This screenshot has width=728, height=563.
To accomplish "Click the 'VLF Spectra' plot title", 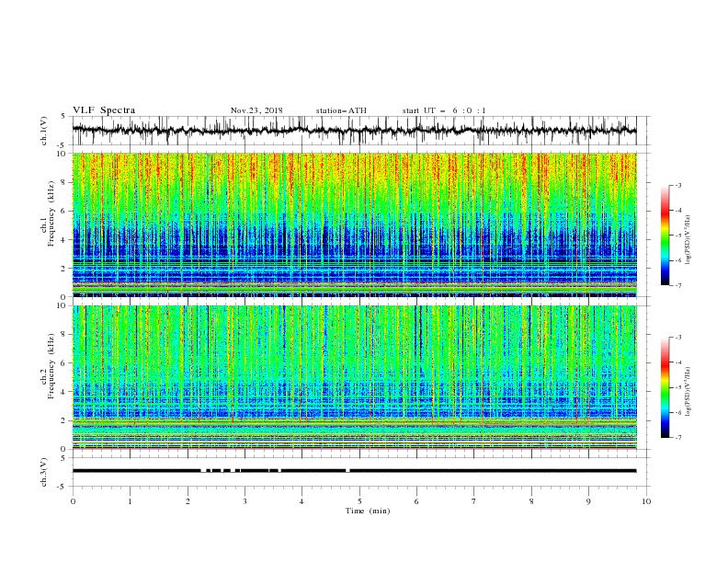I will pyautogui.click(x=104, y=110).
